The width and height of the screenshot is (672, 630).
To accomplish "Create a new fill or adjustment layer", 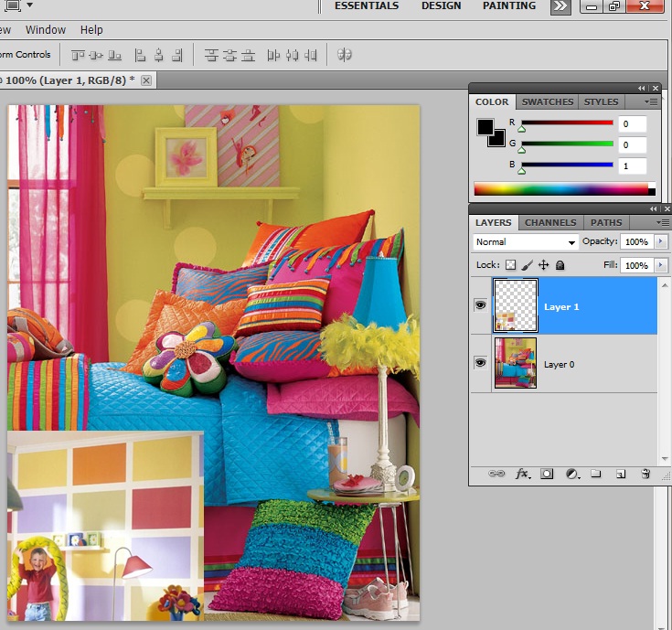I will (571, 474).
